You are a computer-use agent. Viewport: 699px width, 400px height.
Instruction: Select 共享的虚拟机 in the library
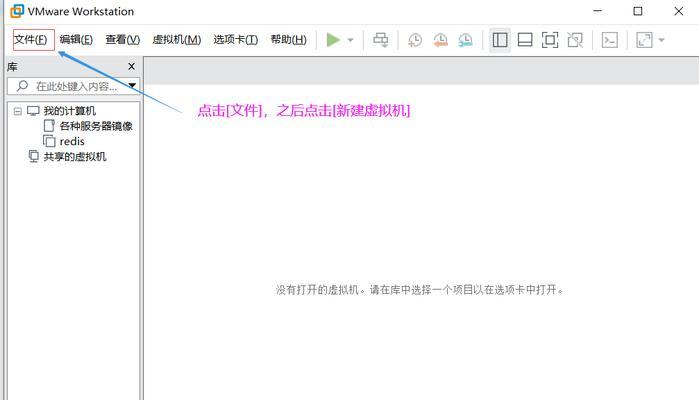(75, 157)
